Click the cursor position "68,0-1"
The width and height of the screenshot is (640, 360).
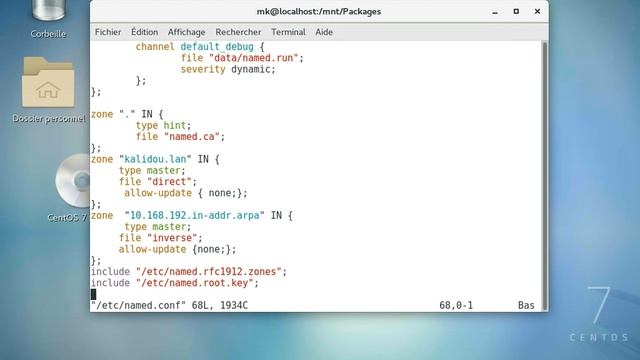pos(456,305)
